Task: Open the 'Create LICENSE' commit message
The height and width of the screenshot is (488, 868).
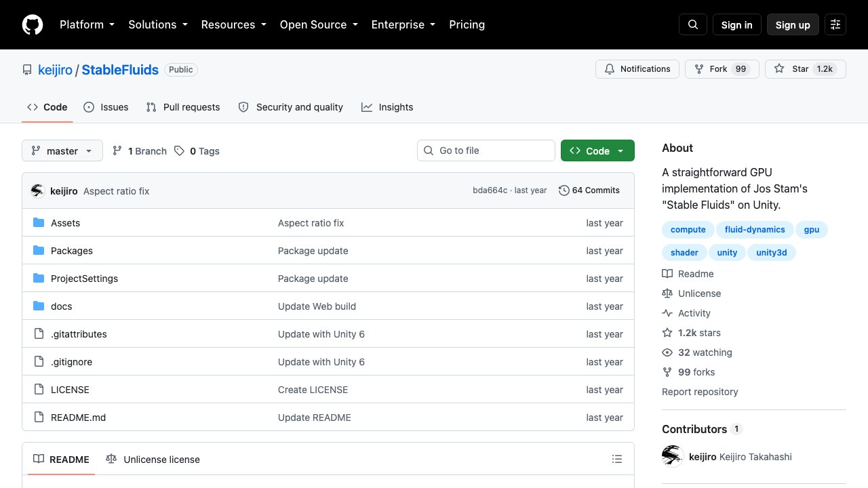Action: coord(313,390)
